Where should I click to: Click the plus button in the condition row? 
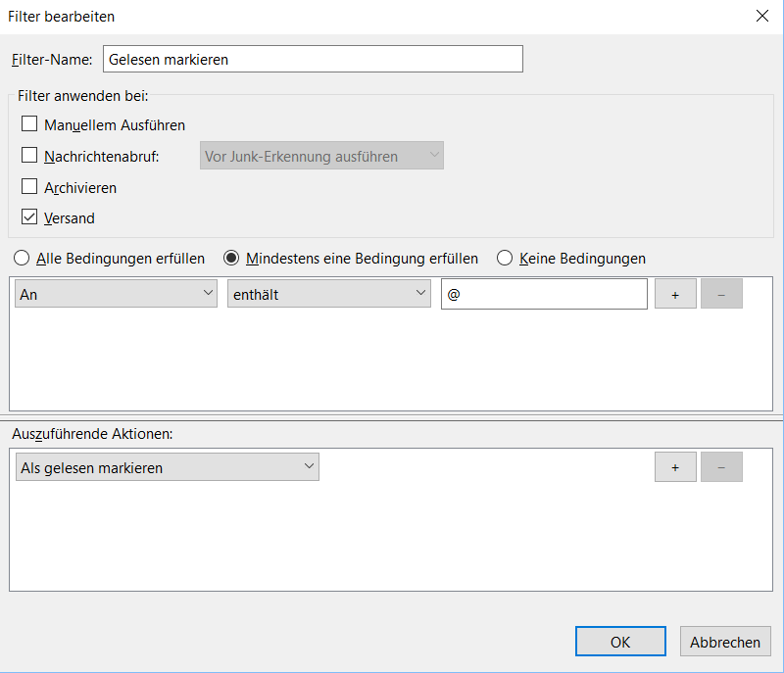pos(675,294)
